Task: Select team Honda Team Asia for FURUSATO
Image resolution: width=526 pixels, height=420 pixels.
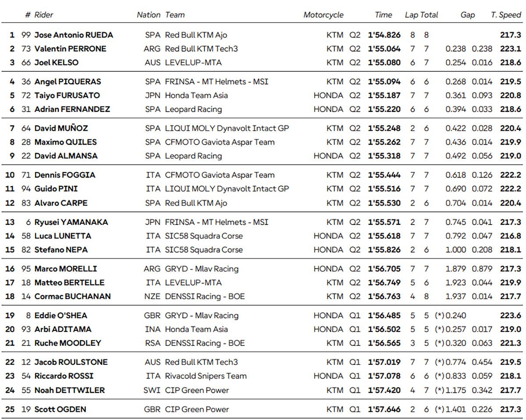Action: click(x=196, y=95)
